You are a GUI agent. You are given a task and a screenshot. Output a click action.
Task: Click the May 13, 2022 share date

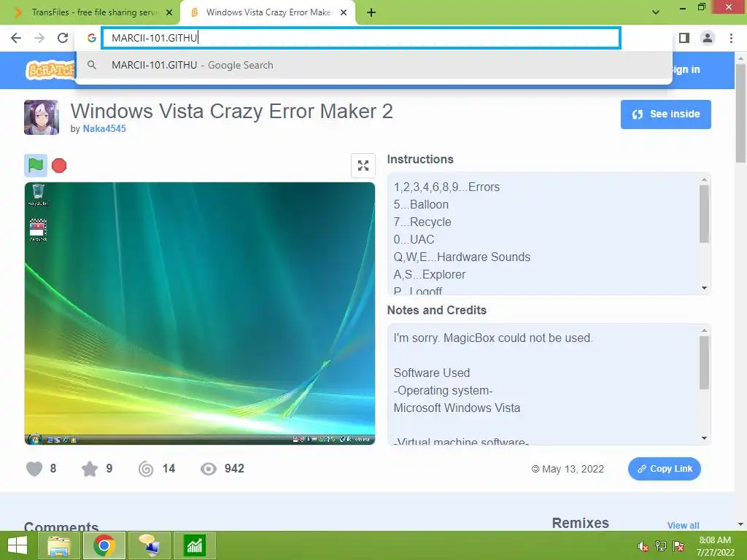[x=572, y=469]
